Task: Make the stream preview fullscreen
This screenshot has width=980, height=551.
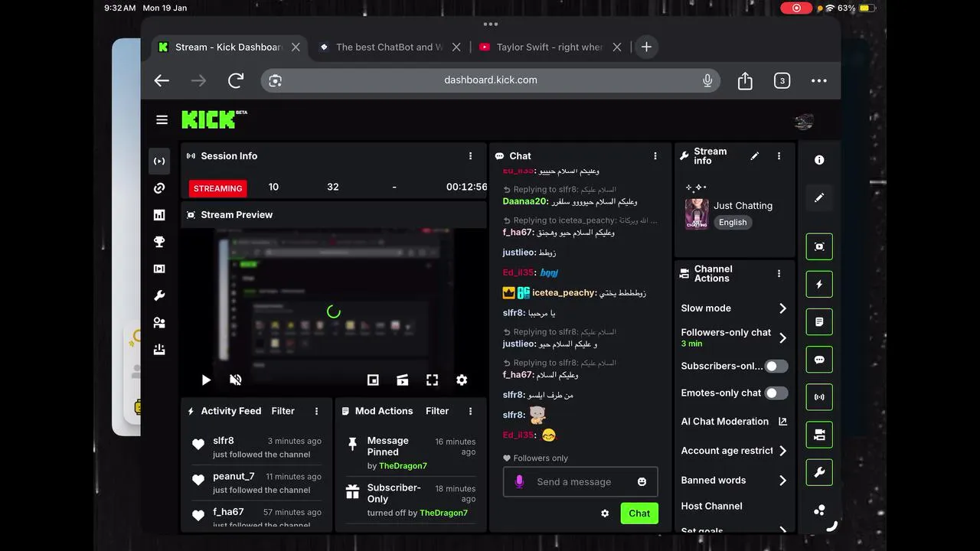Action: [x=432, y=380]
